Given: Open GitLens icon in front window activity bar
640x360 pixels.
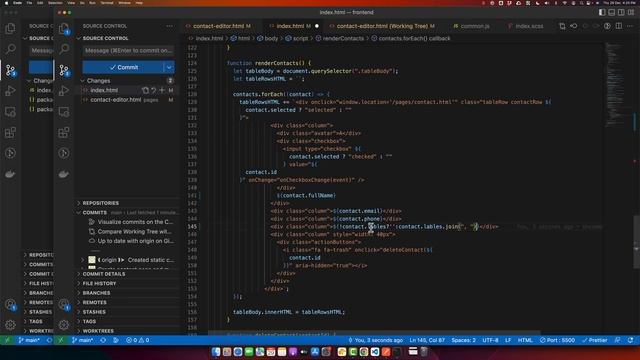Looking at the screenshot, I should pyautogui.click(x=64, y=153).
